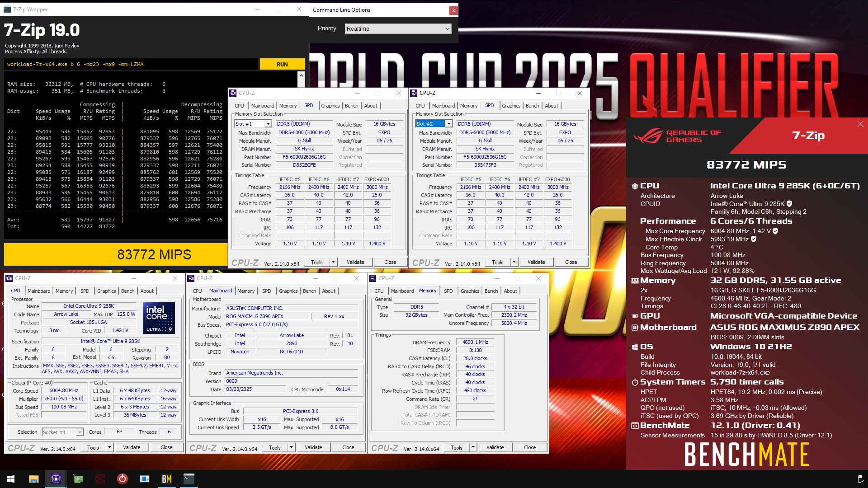Click the Multiplier x60.0 (4.0 - 55.0) value
The width and height of the screenshot is (868, 488).
[x=64, y=399]
